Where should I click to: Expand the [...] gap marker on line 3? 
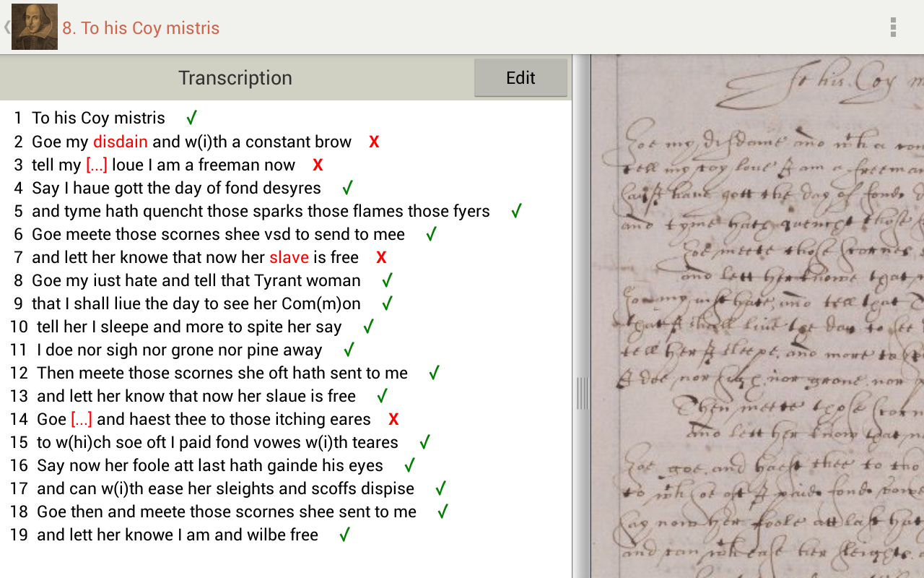pyautogui.click(x=95, y=165)
